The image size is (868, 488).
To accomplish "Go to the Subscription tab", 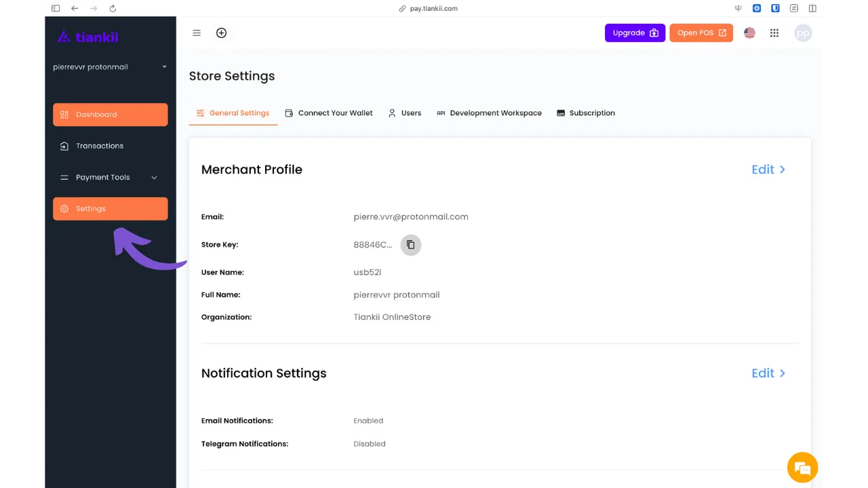I will point(586,113).
